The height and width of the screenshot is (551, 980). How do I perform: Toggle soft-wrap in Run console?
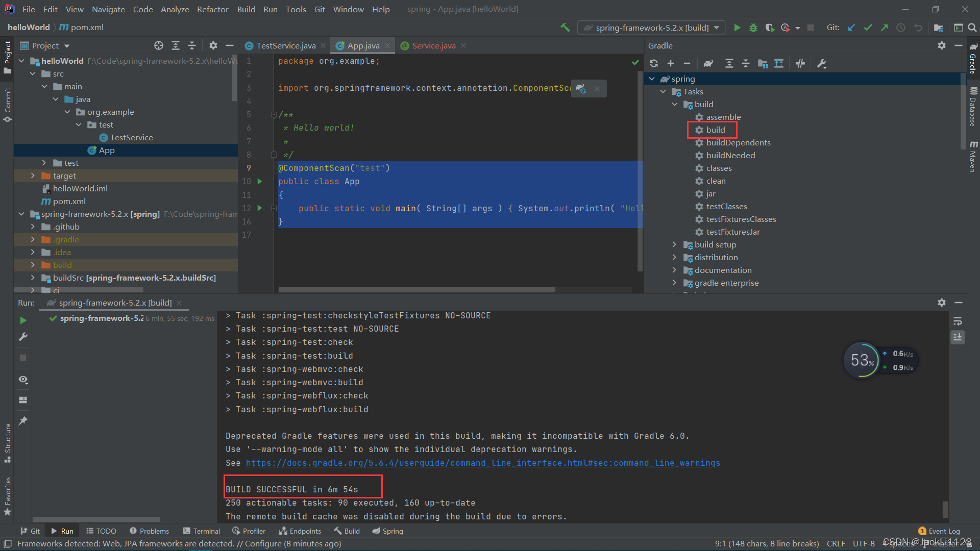958,321
